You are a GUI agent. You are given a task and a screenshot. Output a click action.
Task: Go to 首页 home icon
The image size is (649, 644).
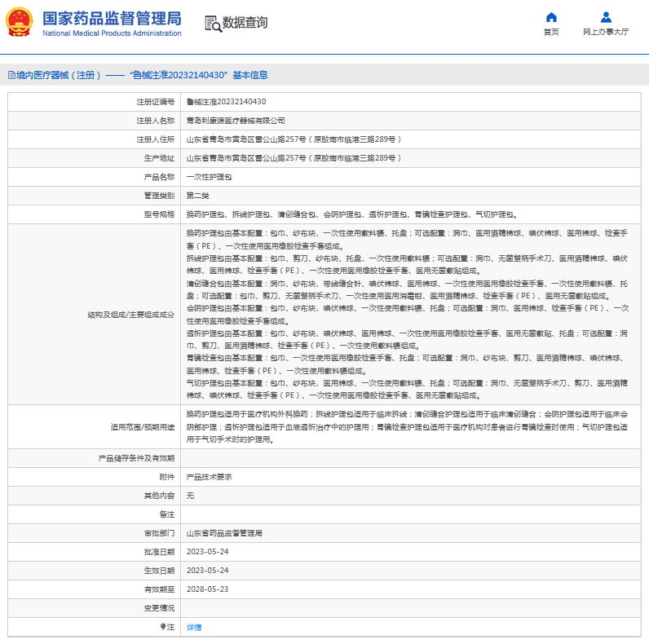click(x=551, y=17)
